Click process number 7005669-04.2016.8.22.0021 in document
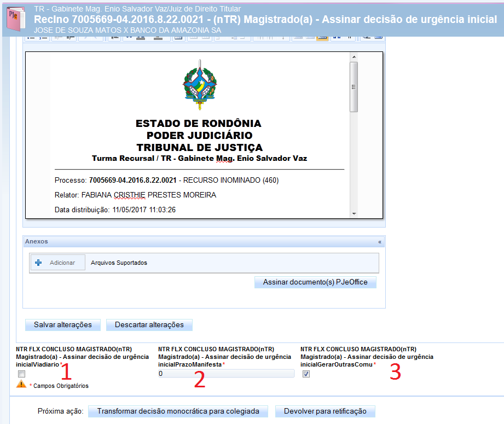504x424 pixels. coord(133,181)
